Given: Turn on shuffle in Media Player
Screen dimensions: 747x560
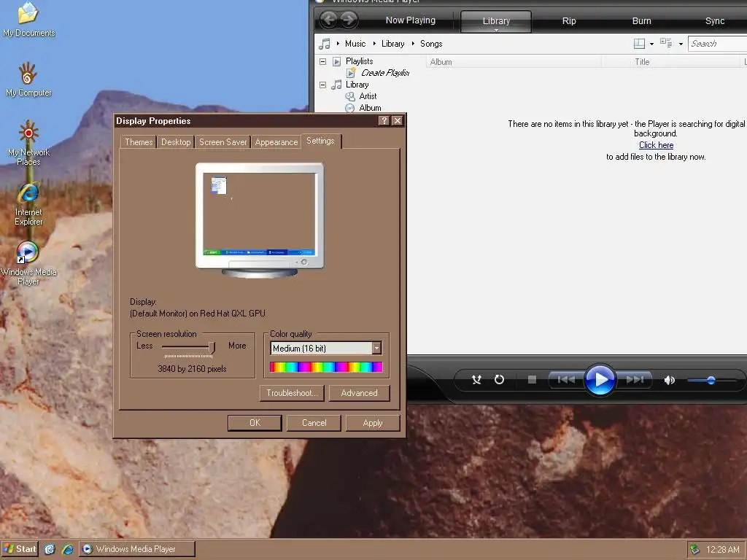Looking at the screenshot, I should coord(476,379).
